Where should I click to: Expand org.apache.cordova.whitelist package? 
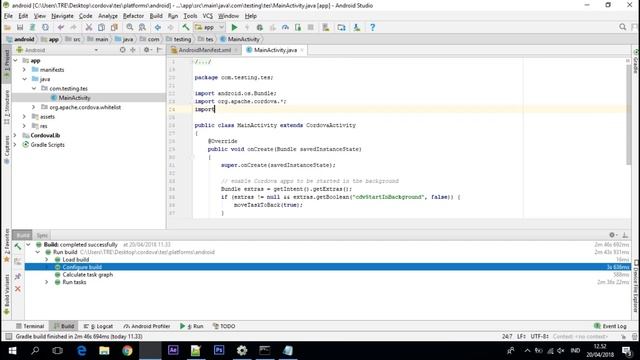(x=34, y=107)
